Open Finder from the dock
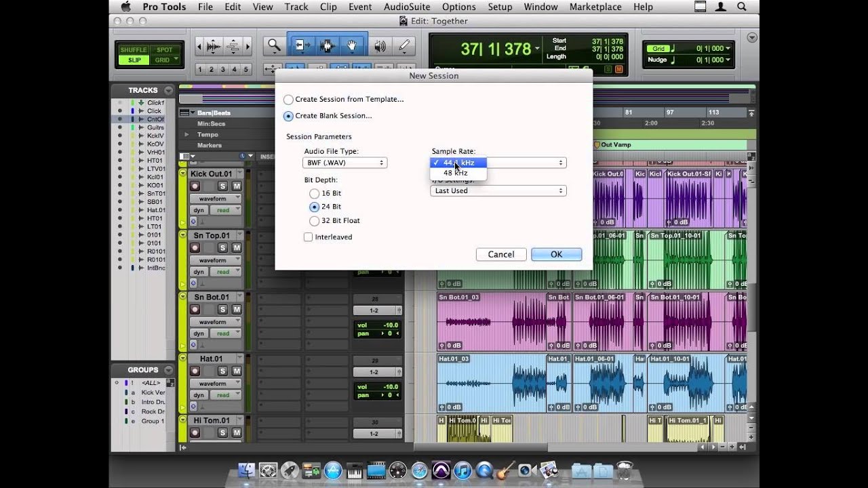Viewport: 868px width, 488px height. tap(247, 470)
